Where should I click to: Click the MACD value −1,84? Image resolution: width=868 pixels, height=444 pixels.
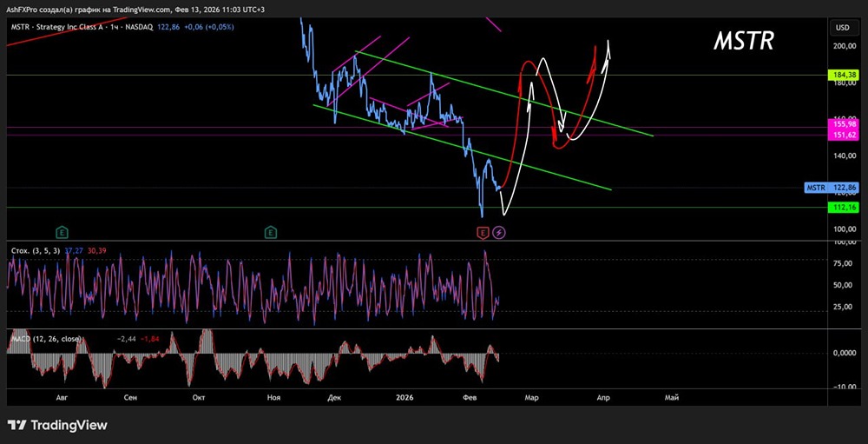(149, 338)
